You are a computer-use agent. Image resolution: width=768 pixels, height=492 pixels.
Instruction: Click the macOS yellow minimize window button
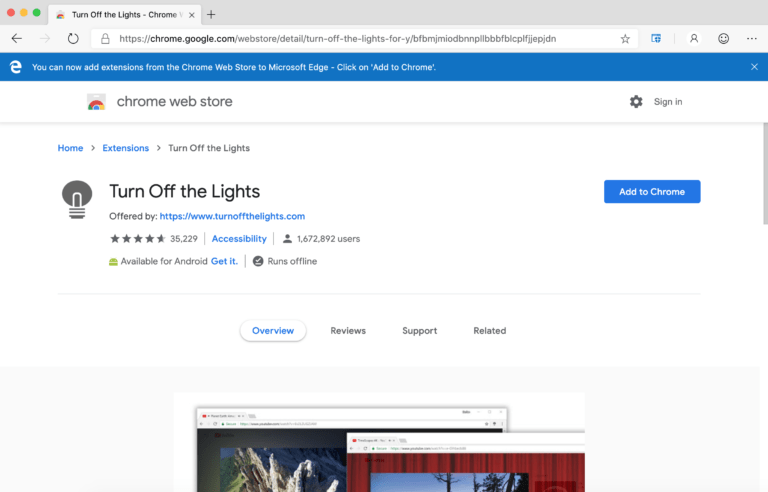click(x=24, y=13)
